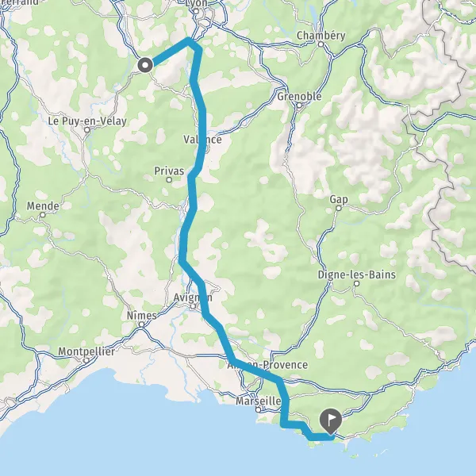Click the Privas city dot
Image resolution: width=476 pixels, height=476 pixels.
[x=169, y=180]
